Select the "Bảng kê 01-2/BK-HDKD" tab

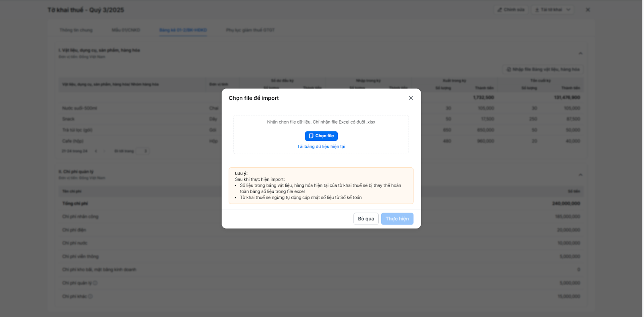183,30
